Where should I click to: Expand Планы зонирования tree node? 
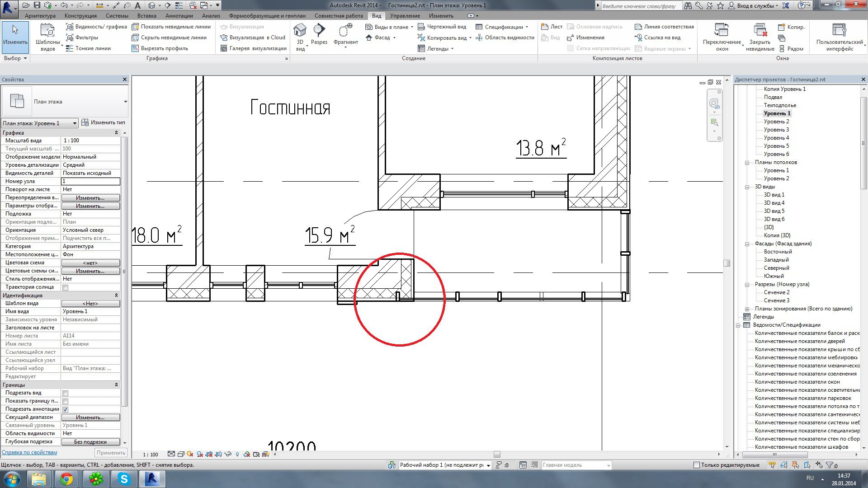coord(747,309)
